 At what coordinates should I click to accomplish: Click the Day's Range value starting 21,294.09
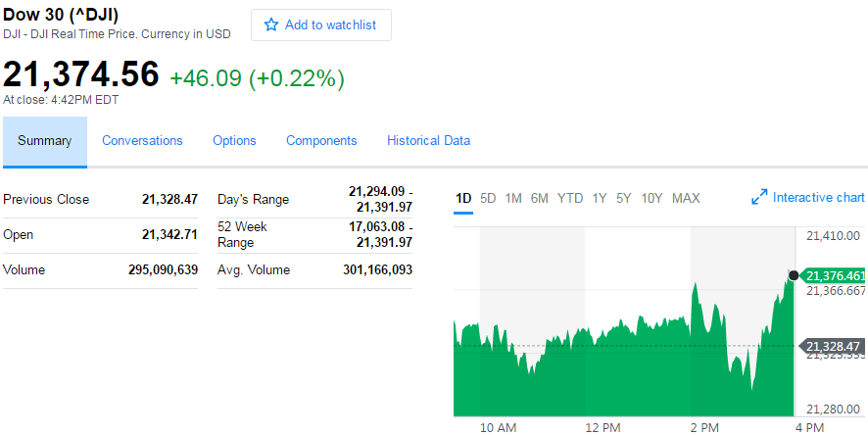380,199
